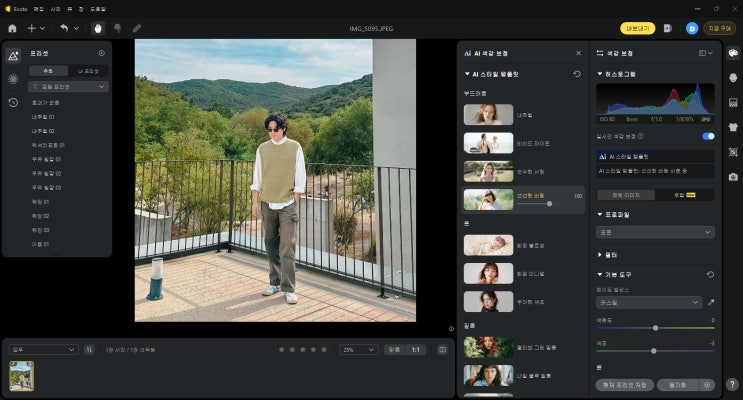Open the color palette tab in right sidebar
This screenshot has width=743, height=400.
tap(733, 54)
